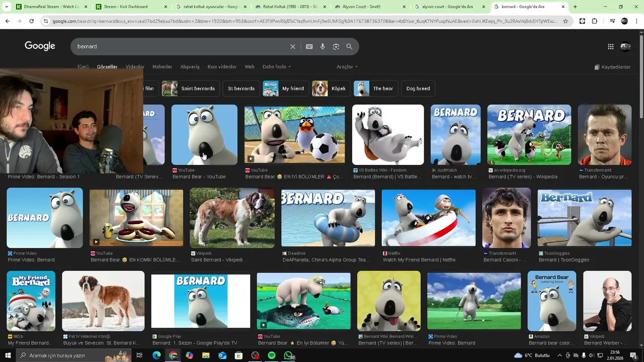Viewport: 644px width, 362px height.
Task: Open Outlook from the taskbar
Action: (222, 355)
